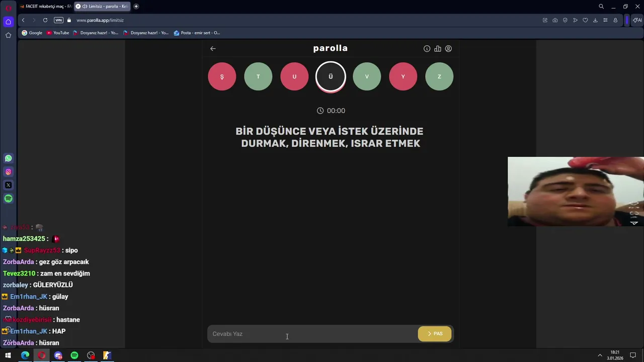Click the chat message 'hastane'
Screen dimensions: 644x362
pyautogui.click(x=68, y=320)
